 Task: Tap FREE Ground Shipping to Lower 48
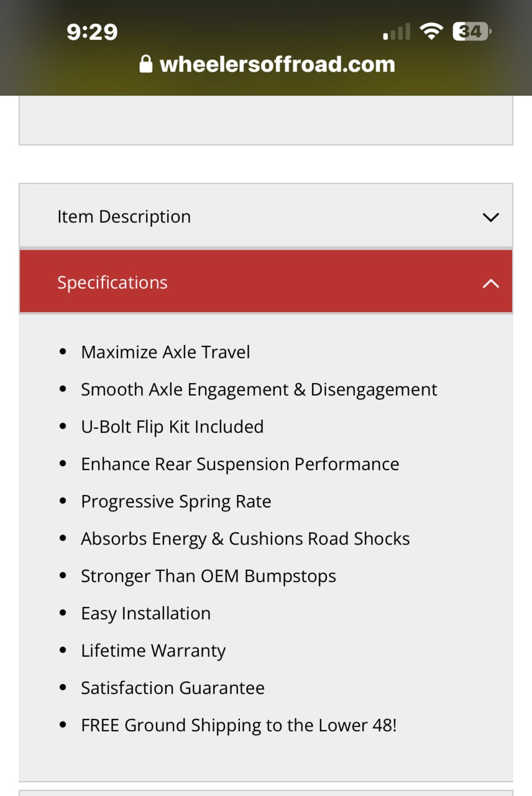pos(239,725)
